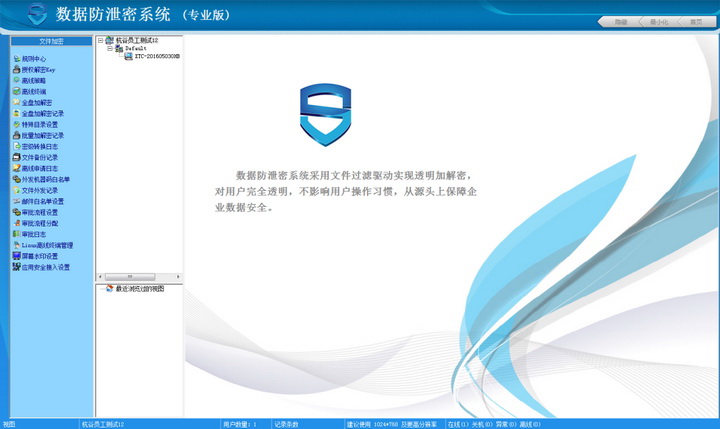720x429 pixels.
Task: Click the 全盘加解密 sidebar item
Action: 33,102
